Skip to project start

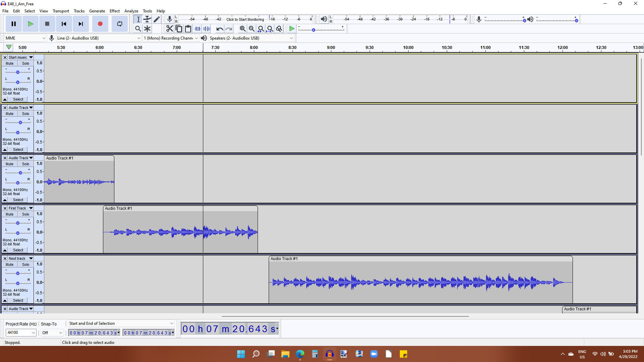[x=64, y=24]
